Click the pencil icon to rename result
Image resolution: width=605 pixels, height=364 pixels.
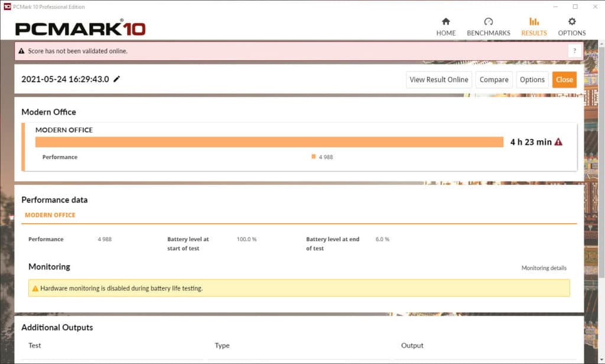coord(116,79)
